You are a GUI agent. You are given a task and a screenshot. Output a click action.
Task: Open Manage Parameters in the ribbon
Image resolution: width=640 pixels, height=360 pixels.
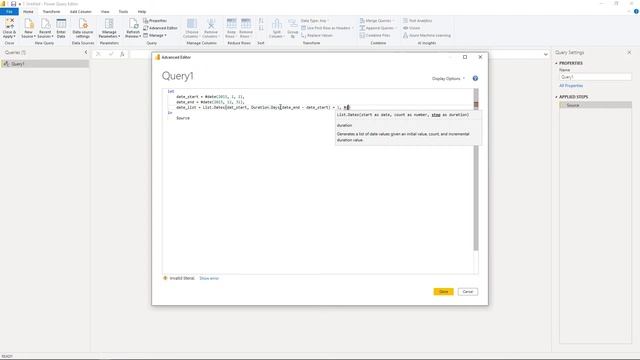point(109,28)
